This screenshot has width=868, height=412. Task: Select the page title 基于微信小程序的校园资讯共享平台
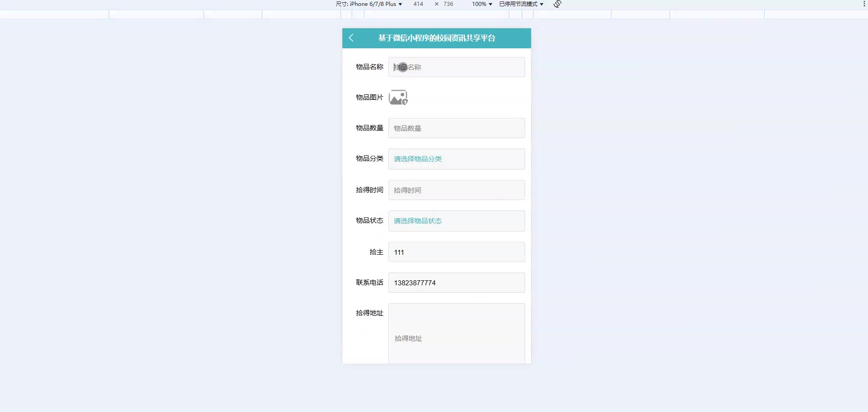click(x=437, y=38)
